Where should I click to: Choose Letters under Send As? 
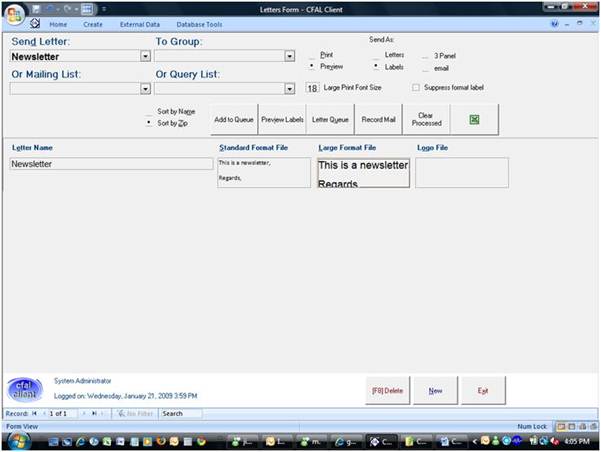coord(376,56)
